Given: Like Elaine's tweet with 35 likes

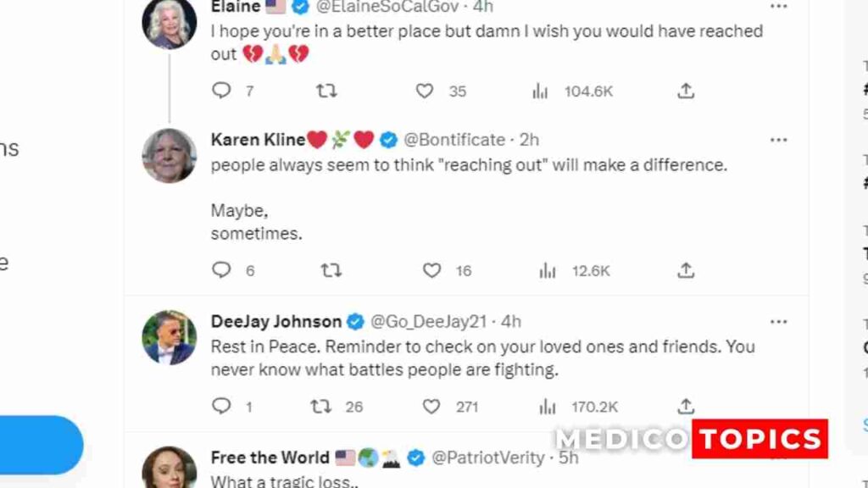Looking at the screenshot, I should pos(425,91).
